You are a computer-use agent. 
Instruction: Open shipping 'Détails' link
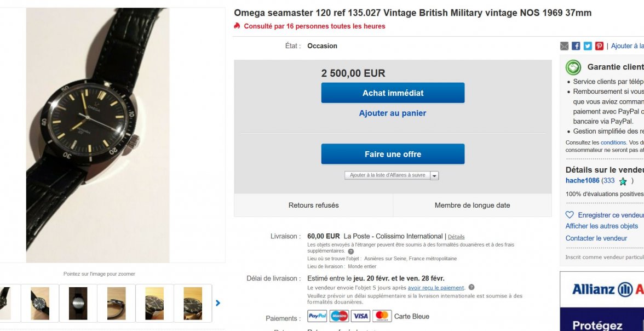point(456,237)
